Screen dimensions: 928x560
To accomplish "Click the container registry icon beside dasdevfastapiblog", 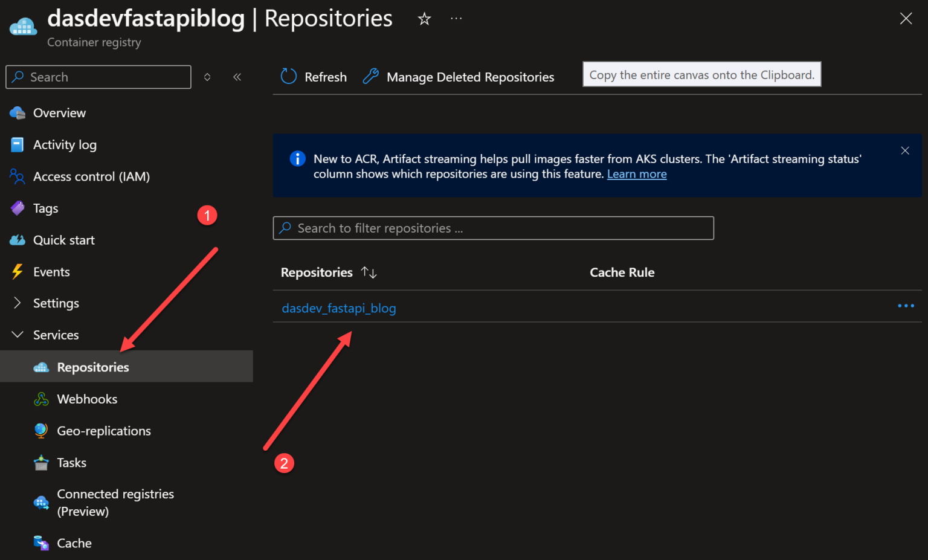I will pyautogui.click(x=22, y=25).
